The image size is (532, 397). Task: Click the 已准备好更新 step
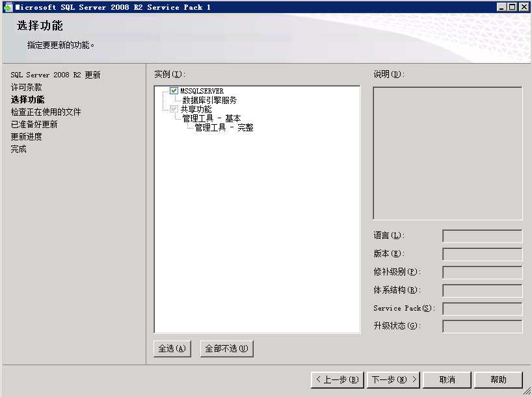coord(34,124)
